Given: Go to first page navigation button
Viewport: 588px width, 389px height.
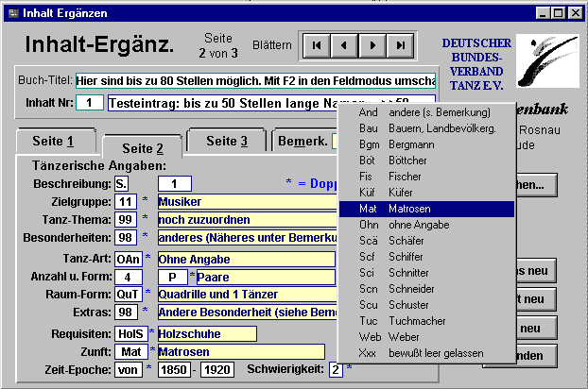Looking at the screenshot, I should (x=317, y=45).
